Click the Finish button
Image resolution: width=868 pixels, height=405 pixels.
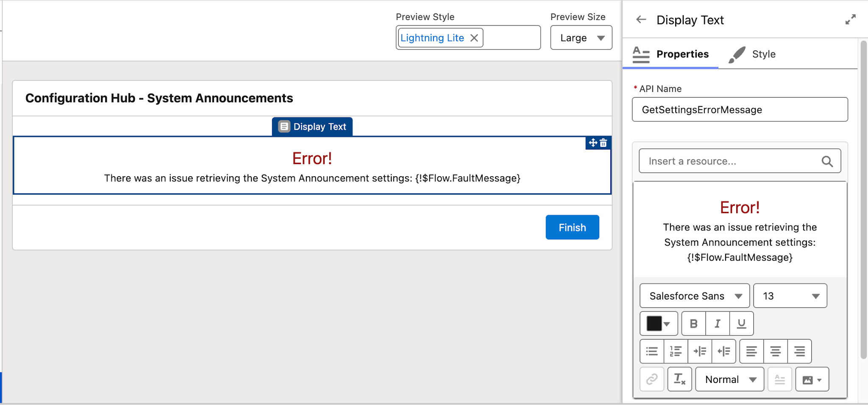click(x=572, y=227)
